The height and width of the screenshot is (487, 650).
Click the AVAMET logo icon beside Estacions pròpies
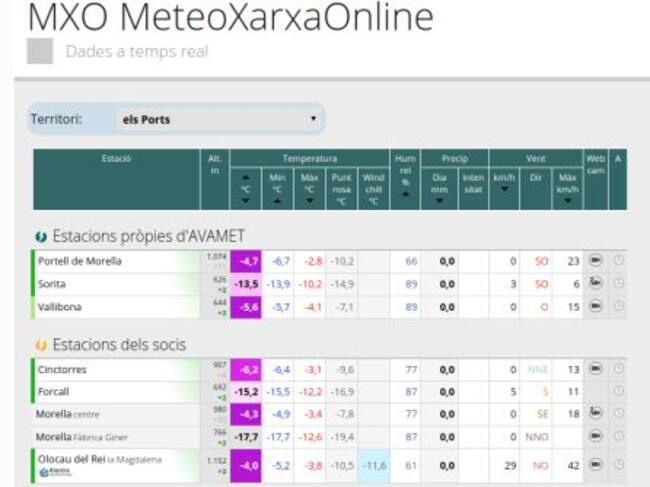pyautogui.click(x=41, y=236)
